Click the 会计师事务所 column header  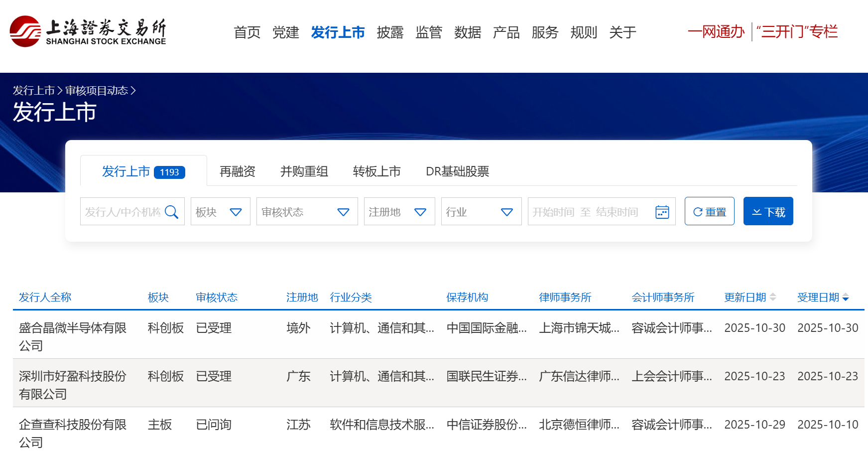click(x=663, y=297)
